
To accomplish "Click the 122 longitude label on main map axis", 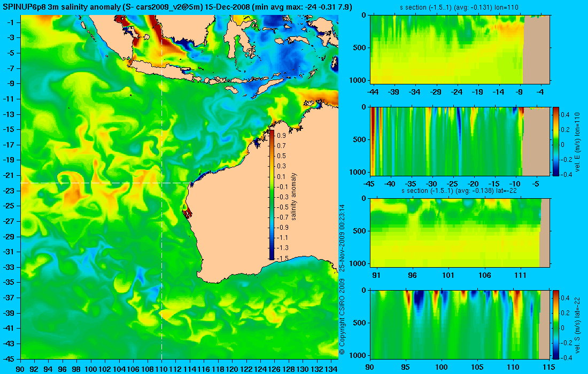I will 246,369.
